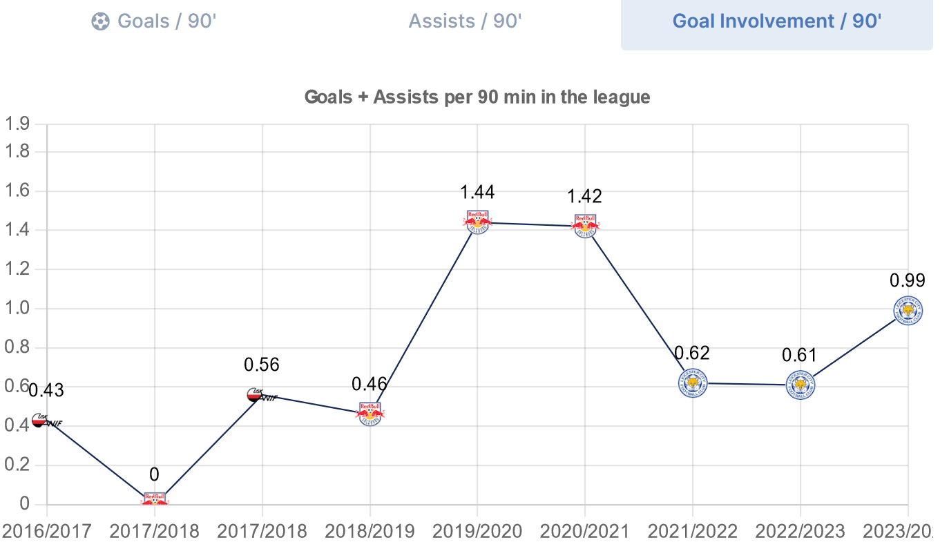Viewport: 949px width, 560px height.
Task: Click the Red Bull Salzburg logo at 1.42
Action: click(585, 226)
